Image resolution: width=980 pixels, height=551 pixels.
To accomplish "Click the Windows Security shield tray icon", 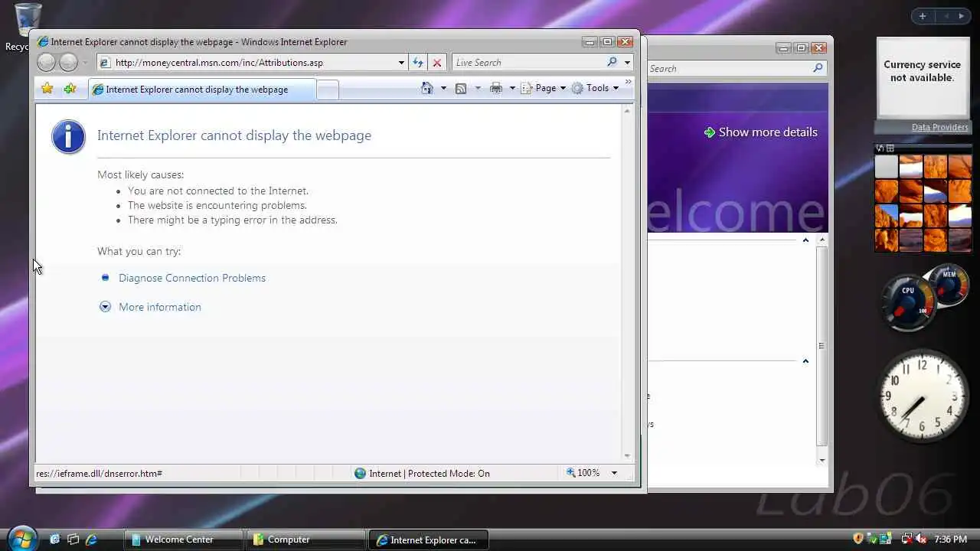I will coord(858,539).
